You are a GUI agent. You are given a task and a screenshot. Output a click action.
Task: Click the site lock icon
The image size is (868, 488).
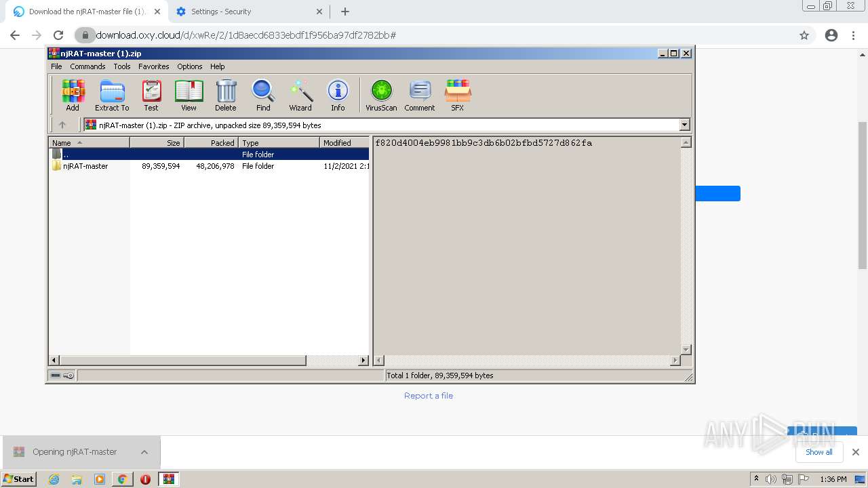[85, 35]
